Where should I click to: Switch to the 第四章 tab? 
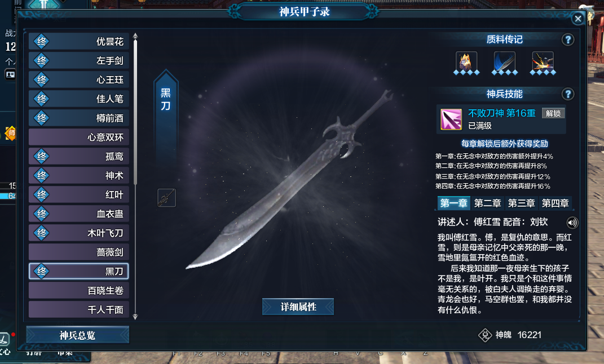555,203
